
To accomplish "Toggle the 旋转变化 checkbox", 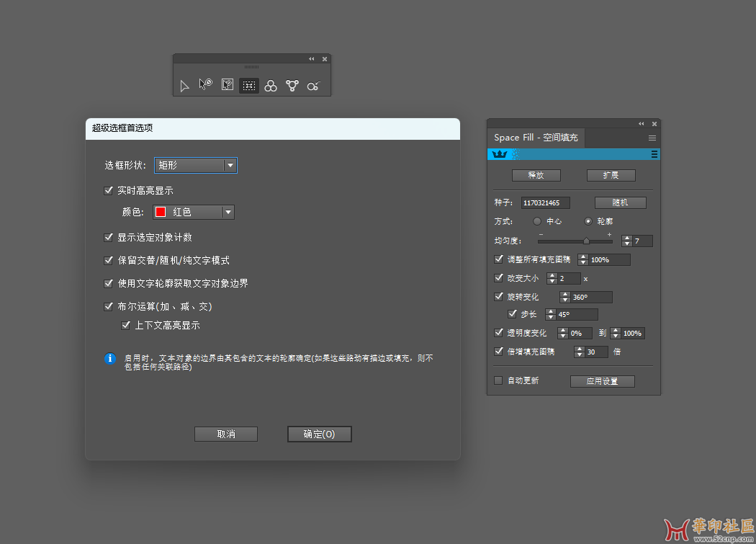I will tap(498, 296).
